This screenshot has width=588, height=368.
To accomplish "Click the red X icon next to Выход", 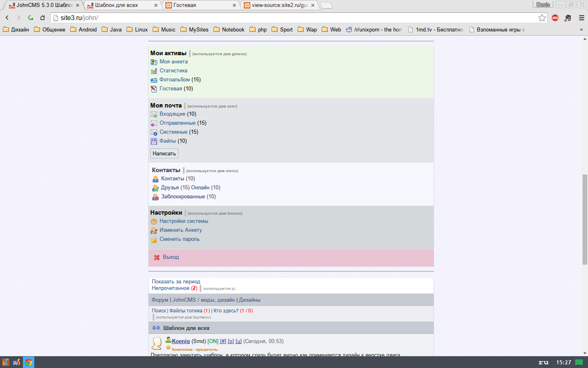I will click(157, 258).
